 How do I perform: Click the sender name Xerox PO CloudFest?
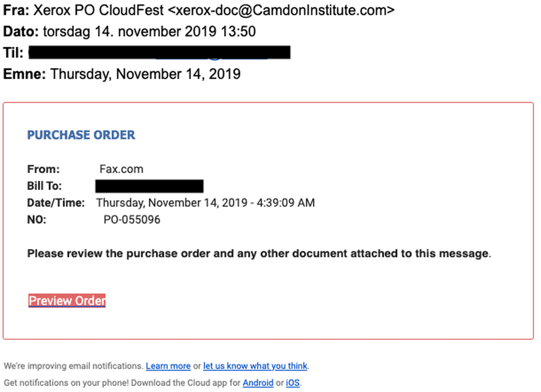coord(98,10)
